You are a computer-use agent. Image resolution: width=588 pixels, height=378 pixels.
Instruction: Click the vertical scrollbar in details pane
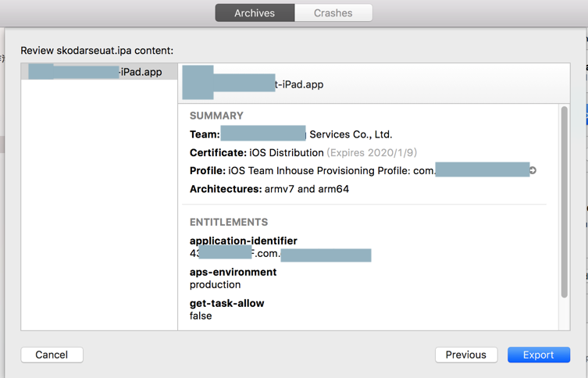(x=564, y=203)
